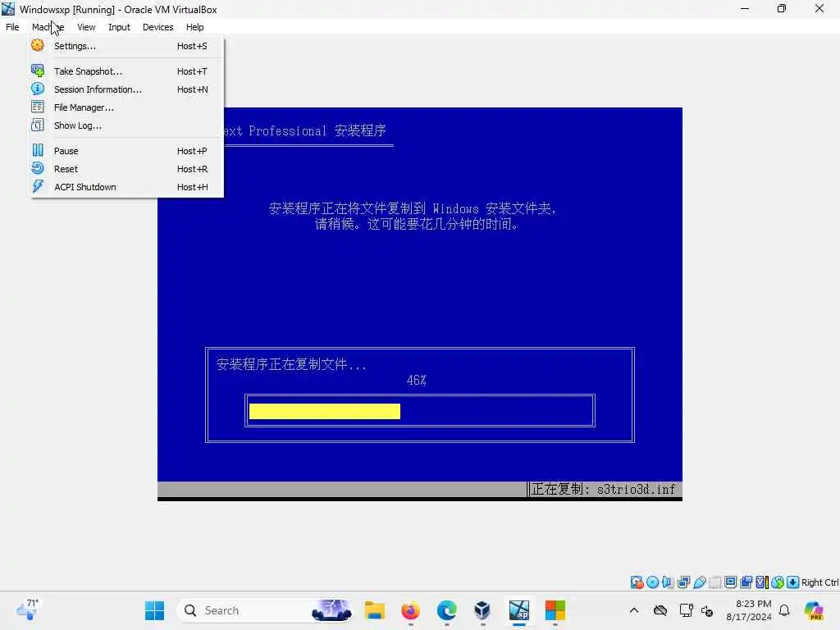Click the recording status bar icon

click(746, 582)
